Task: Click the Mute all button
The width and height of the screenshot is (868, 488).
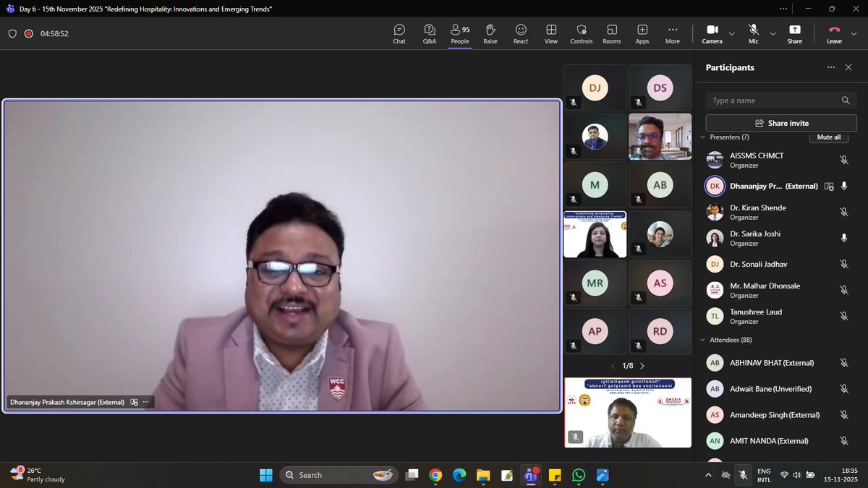Action: click(828, 137)
